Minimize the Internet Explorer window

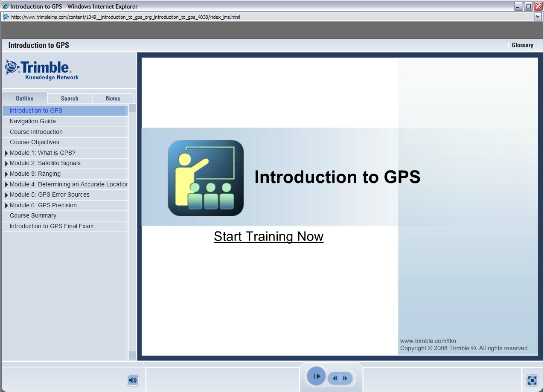[x=519, y=6]
